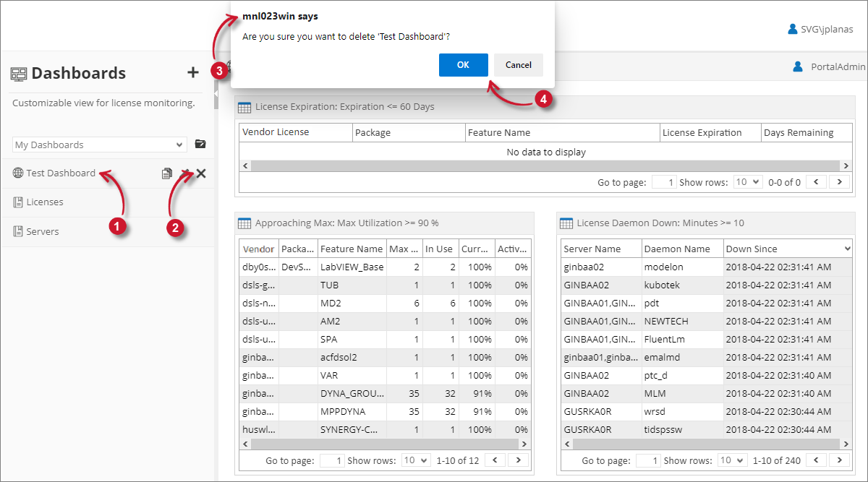Click the globe icon next to Test Dashboard
Screen dimensions: 868x482
[18, 173]
